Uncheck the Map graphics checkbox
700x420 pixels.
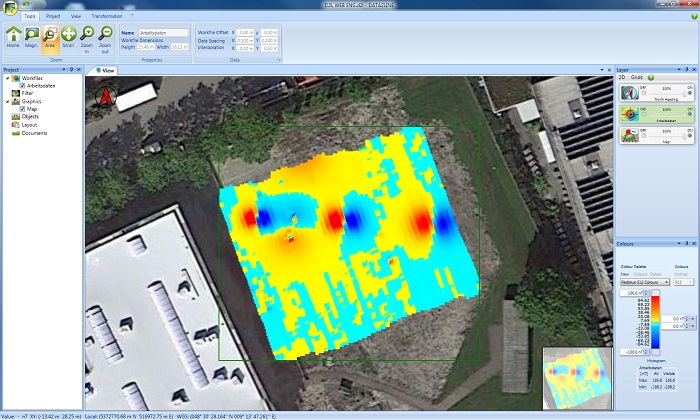[21, 109]
